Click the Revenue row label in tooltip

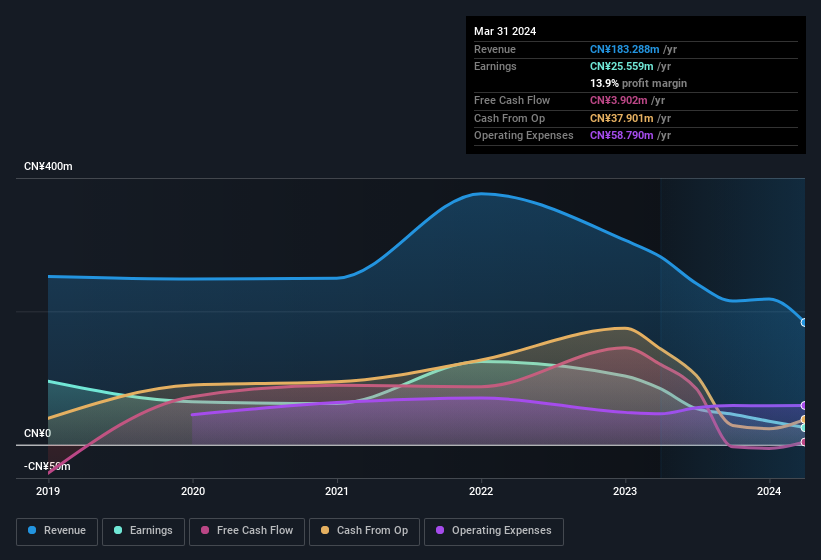[x=495, y=49]
